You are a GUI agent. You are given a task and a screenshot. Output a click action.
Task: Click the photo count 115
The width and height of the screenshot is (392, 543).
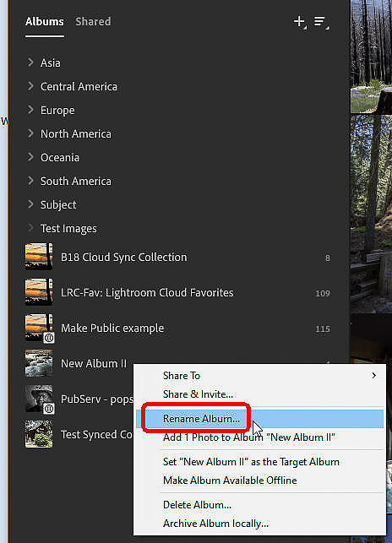point(323,329)
